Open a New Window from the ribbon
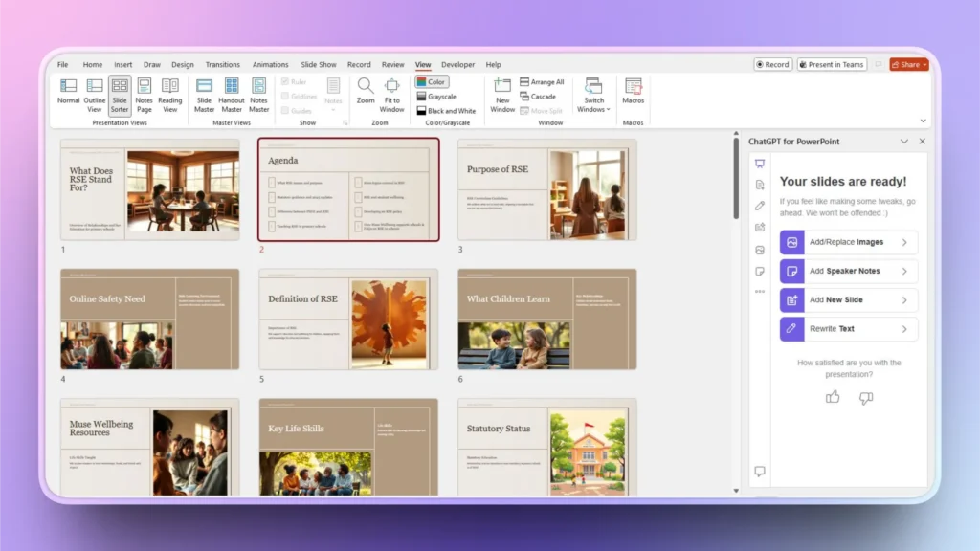 point(501,96)
